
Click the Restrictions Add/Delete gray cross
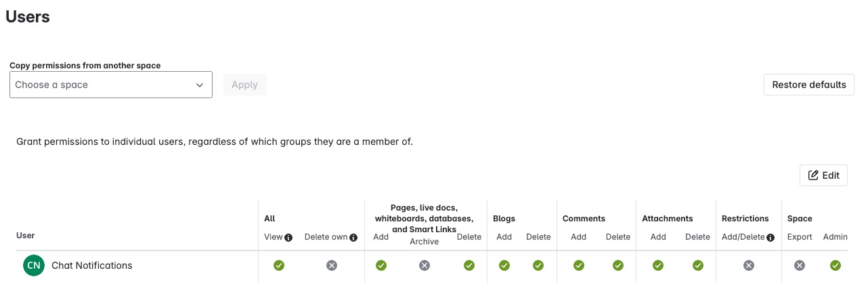(748, 265)
